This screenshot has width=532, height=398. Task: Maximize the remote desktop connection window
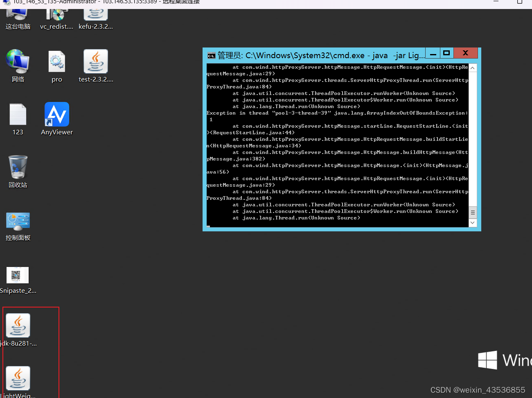tap(520, 2)
